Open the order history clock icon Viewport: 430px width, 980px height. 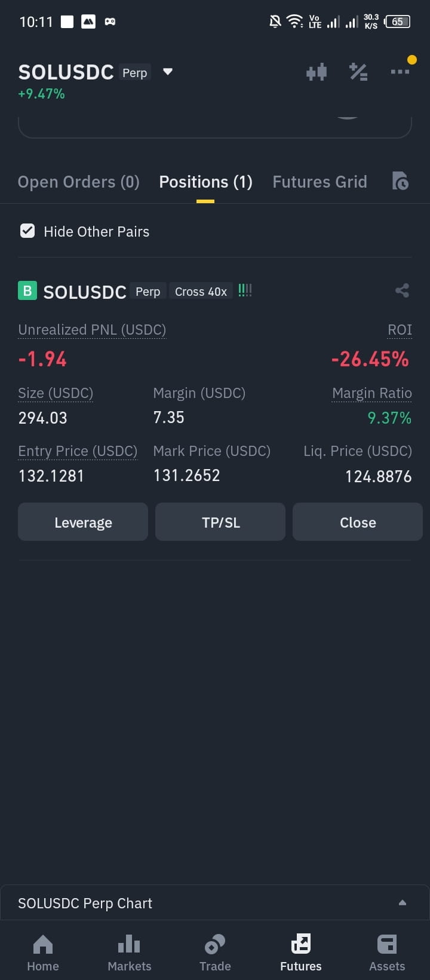(x=400, y=181)
